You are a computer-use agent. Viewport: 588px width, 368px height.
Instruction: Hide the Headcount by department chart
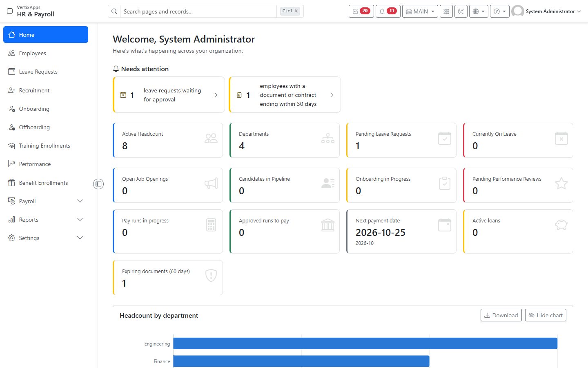click(x=546, y=315)
